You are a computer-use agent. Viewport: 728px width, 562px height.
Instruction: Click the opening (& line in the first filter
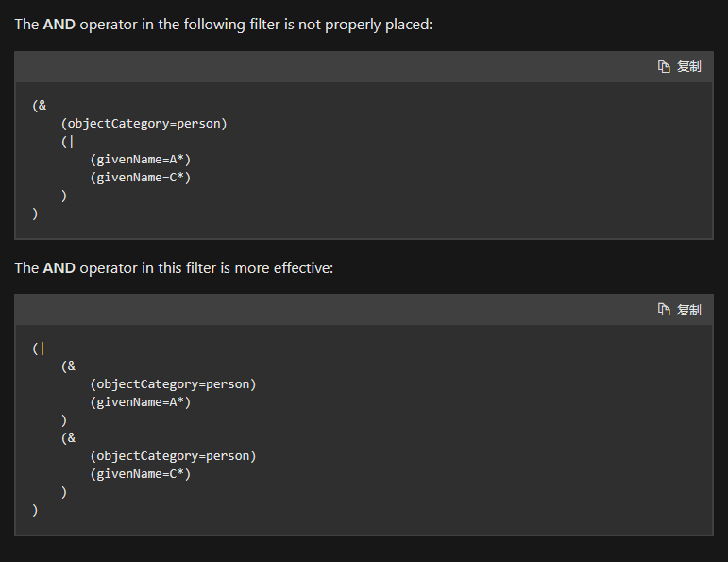click(x=40, y=105)
